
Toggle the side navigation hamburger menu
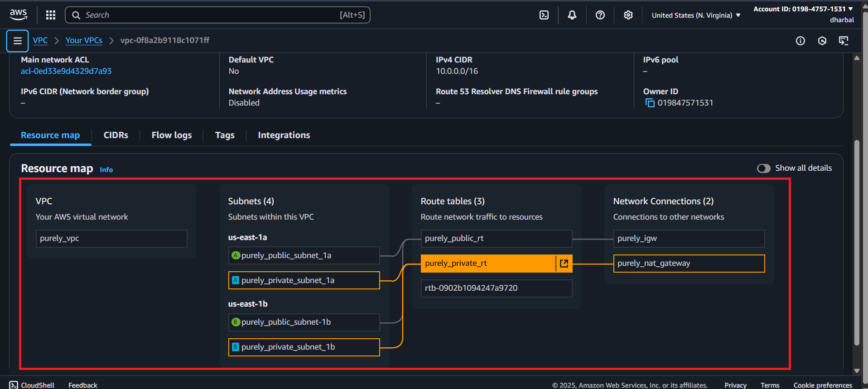(x=18, y=41)
